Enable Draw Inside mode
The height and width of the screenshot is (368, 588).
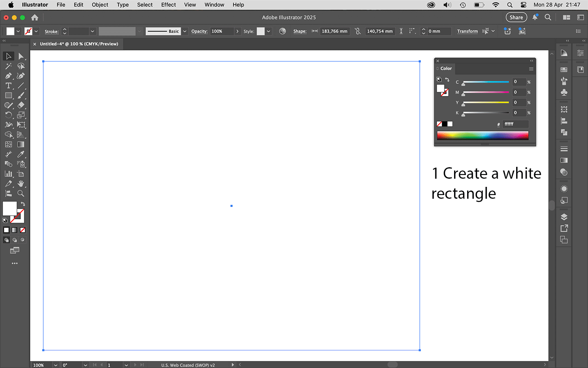[x=23, y=240]
